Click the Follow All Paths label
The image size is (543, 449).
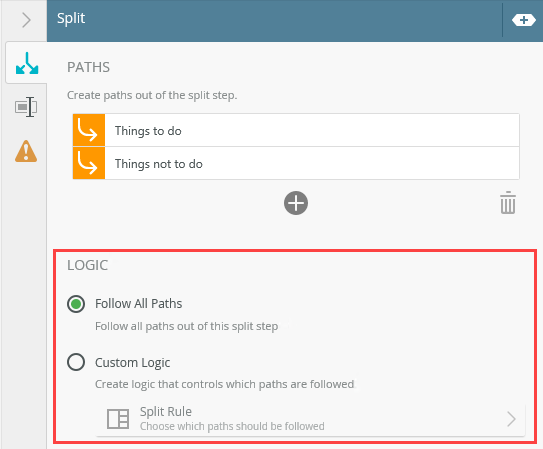[139, 304]
